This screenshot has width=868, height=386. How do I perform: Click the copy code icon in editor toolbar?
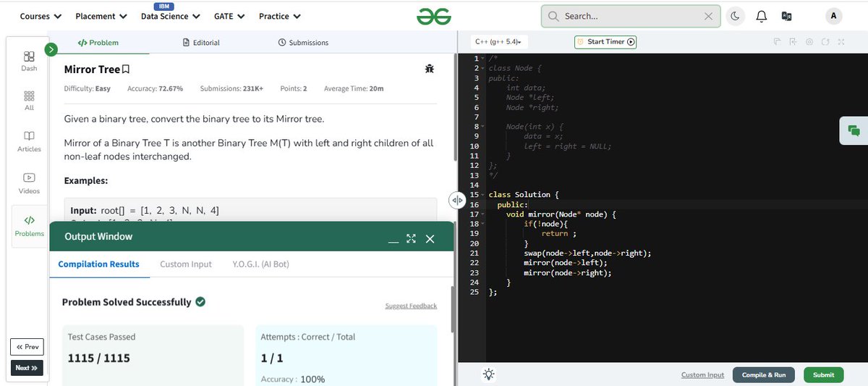click(776, 42)
